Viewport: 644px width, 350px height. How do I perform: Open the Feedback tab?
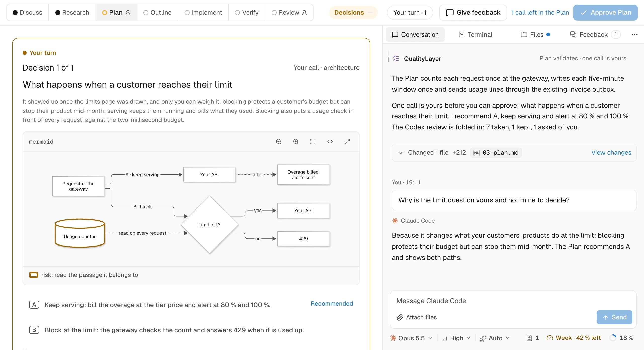tap(595, 34)
